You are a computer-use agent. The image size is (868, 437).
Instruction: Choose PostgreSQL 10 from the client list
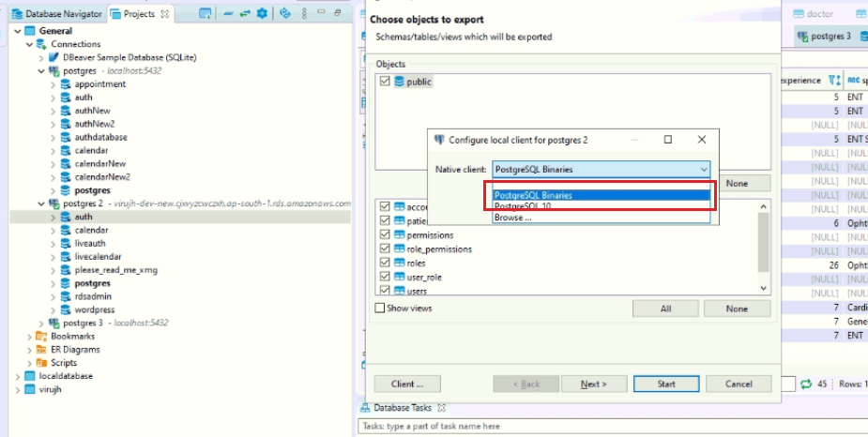pyautogui.click(x=601, y=206)
